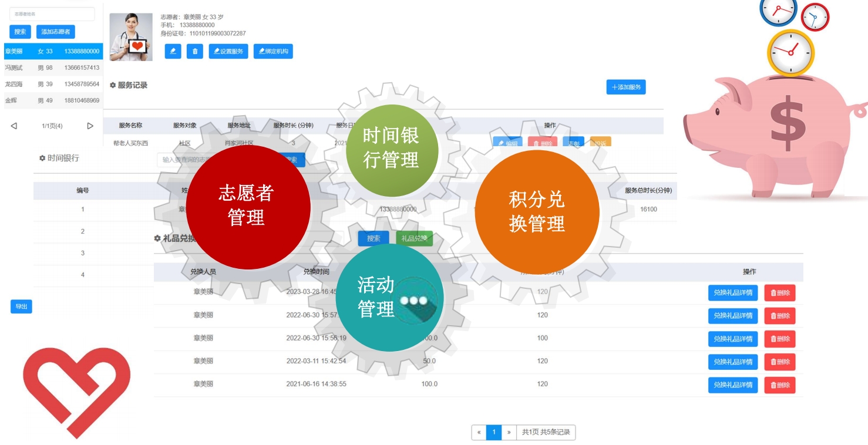Viewport: 868px width, 445px height.
Task: Click 服务对象 column header
Action: 185,126
